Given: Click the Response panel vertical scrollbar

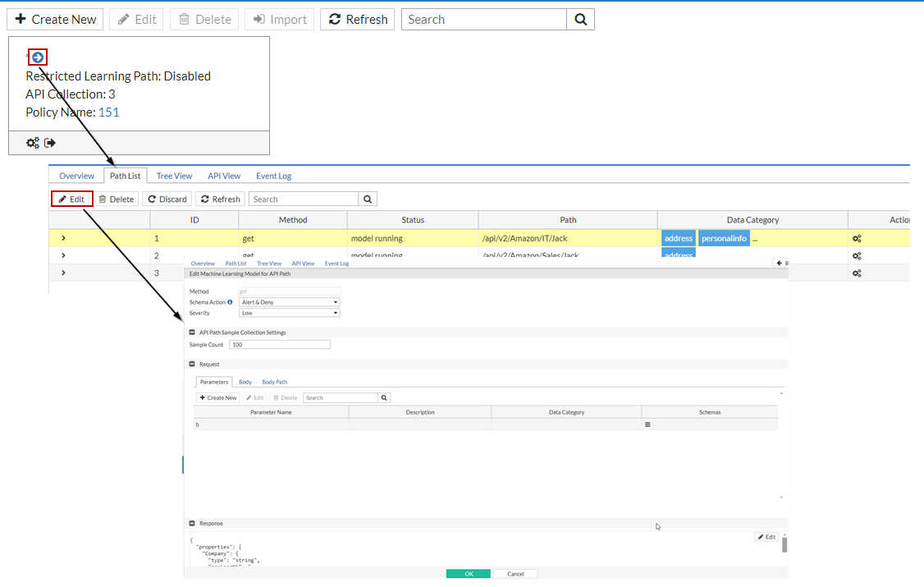Looking at the screenshot, I should tap(784, 544).
